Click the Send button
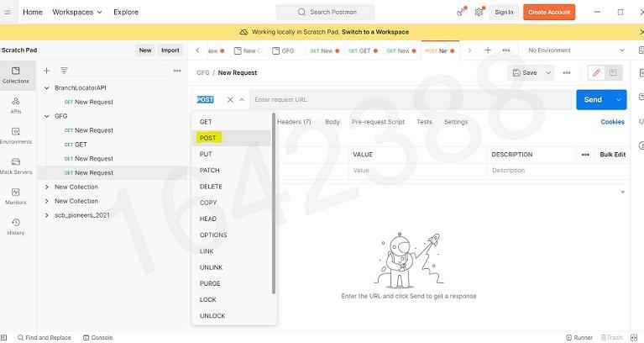The image size is (644, 343). point(593,99)
